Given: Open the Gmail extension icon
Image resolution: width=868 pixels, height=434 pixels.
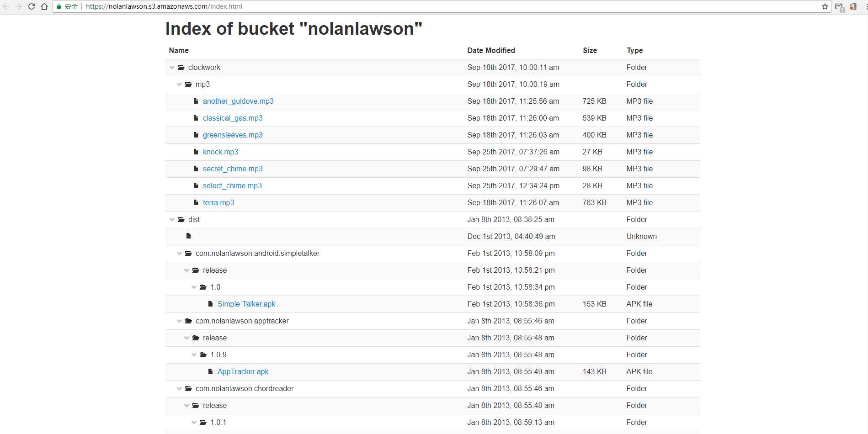Looking at the screenshot, I should point(840,7).
